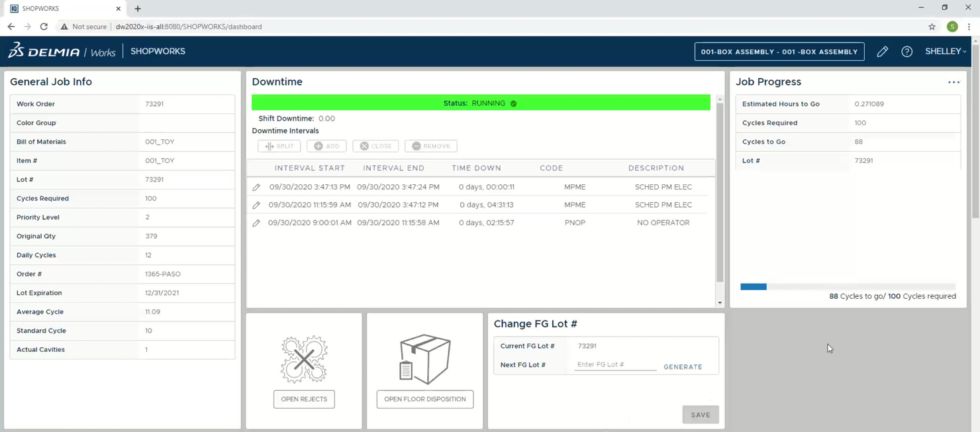
Task: Open the Chrome browser menu
Action: pyautogui.click(x=969, y=27)
